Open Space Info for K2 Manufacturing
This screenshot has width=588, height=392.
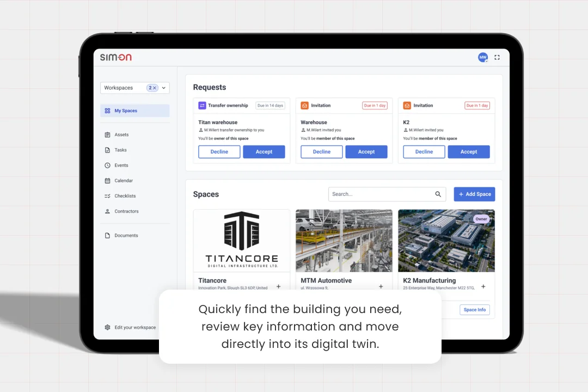475,310
